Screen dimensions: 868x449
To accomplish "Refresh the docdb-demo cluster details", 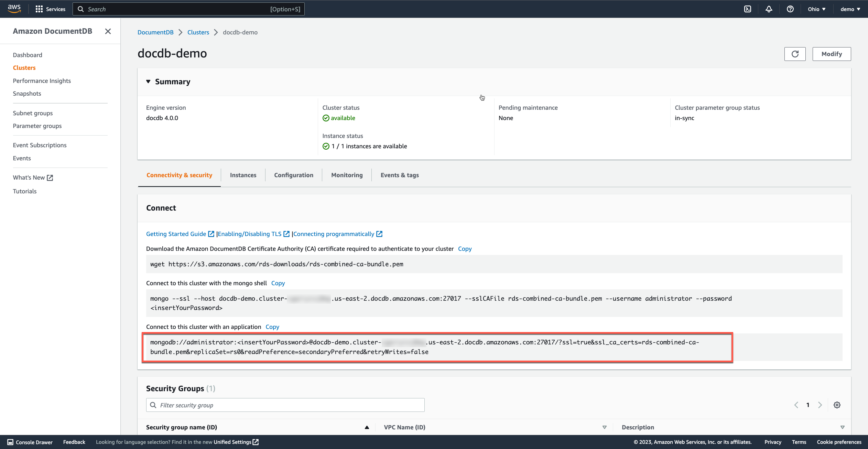I will tap(795, 54).
